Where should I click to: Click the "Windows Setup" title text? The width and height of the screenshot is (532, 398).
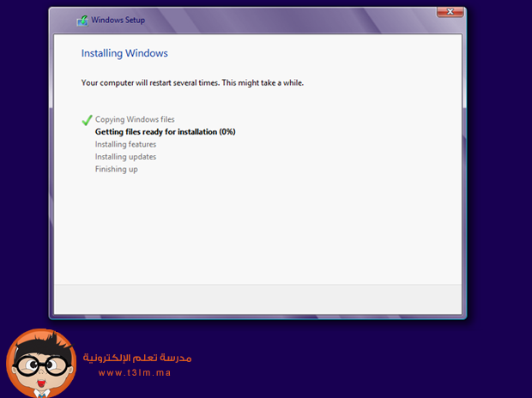point(118,21)
